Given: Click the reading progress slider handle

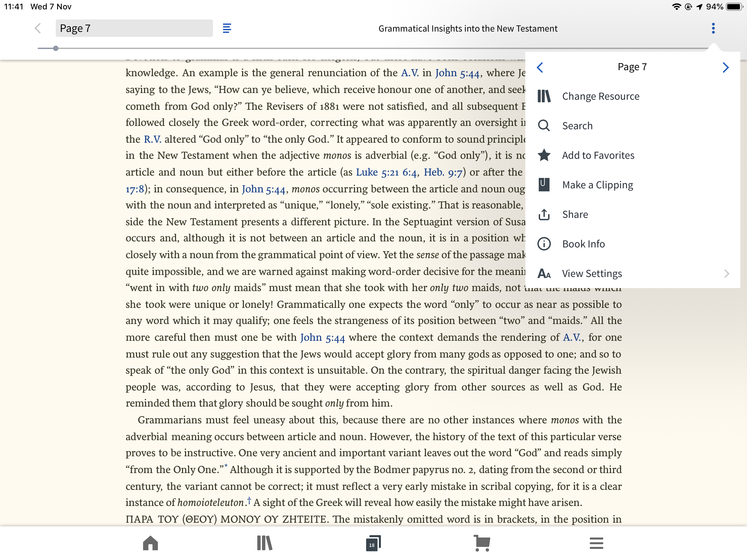Looking at the screenshot, I should point(56,48).
